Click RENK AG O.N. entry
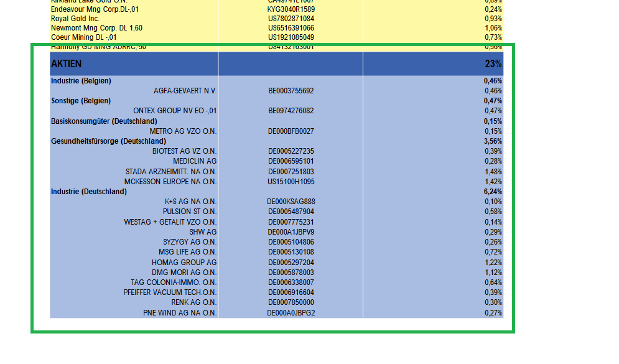The width and height of the screenshot is (619, 364). pyautogui.click(x=194, y=302)
